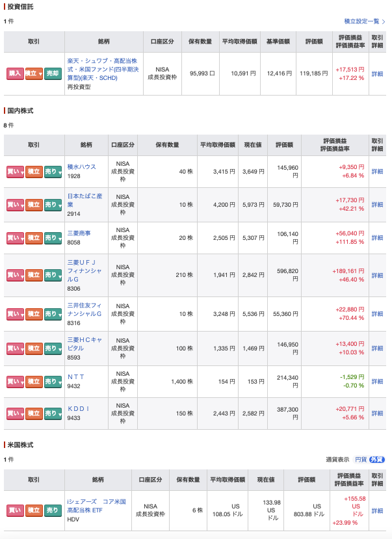
Task: Select KDDI current price 2,582 円
Action: tap(253, 414)
